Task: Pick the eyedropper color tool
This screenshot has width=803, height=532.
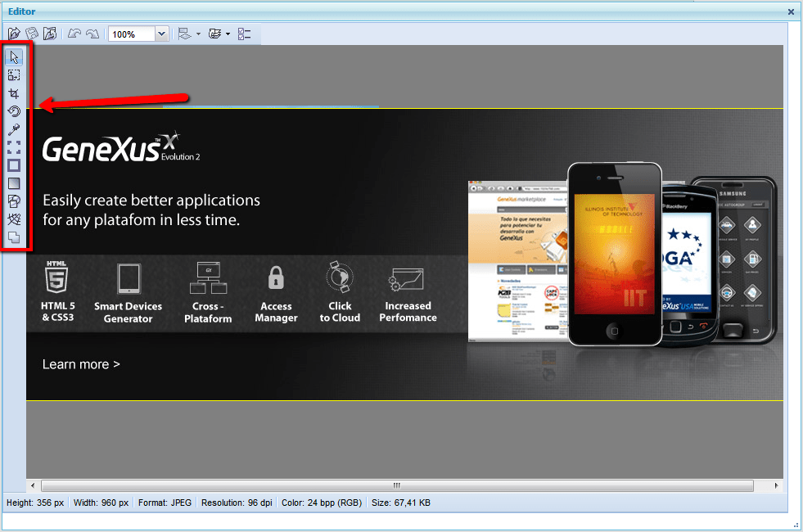Action: [14, 129]
